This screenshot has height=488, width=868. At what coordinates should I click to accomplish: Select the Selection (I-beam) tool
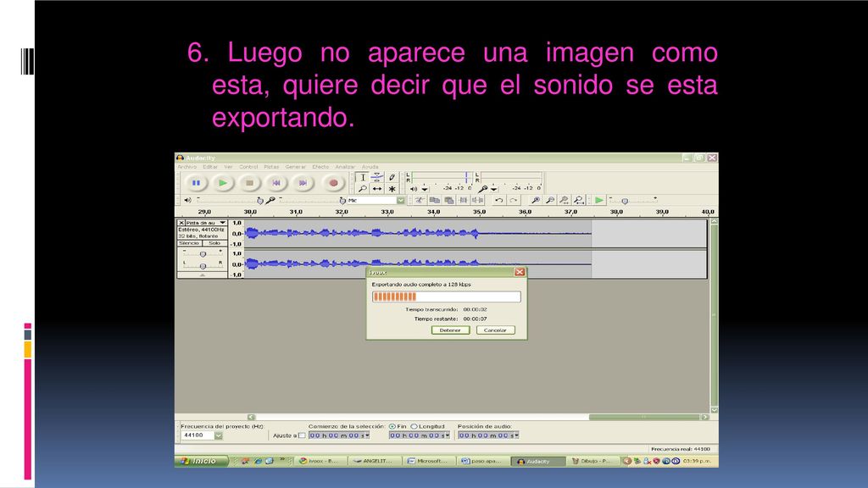point(362,177)
